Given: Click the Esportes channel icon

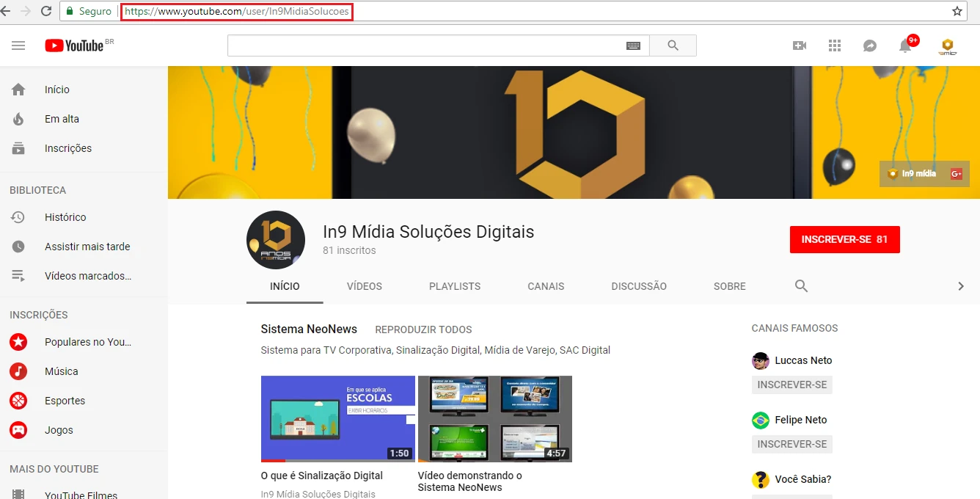Looking at the screenshot, I should (18, 401).
